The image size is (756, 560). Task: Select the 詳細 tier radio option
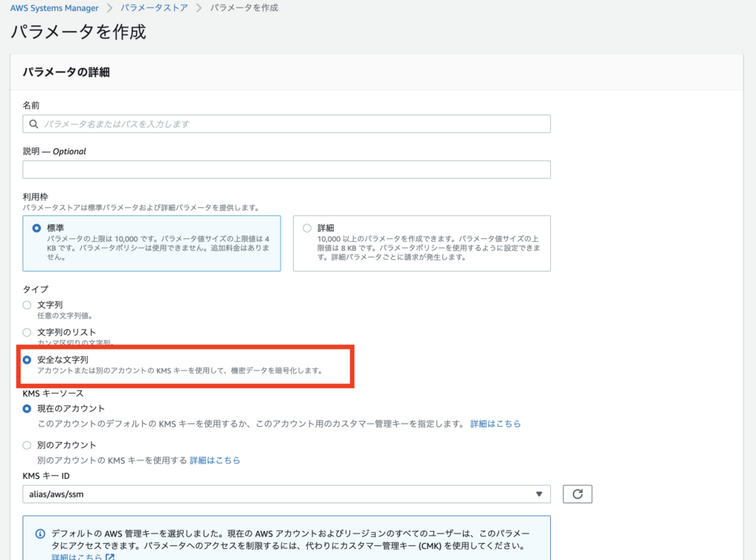click(x=307, y=228)
